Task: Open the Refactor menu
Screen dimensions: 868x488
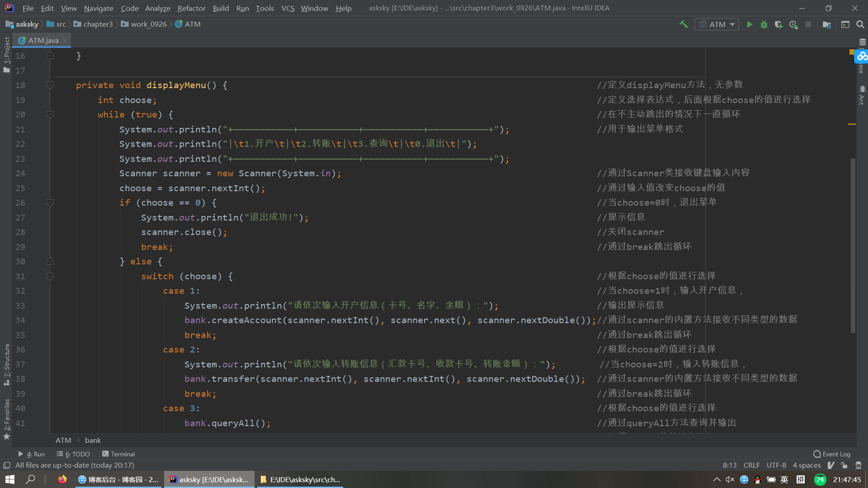Action: [191, 8]
